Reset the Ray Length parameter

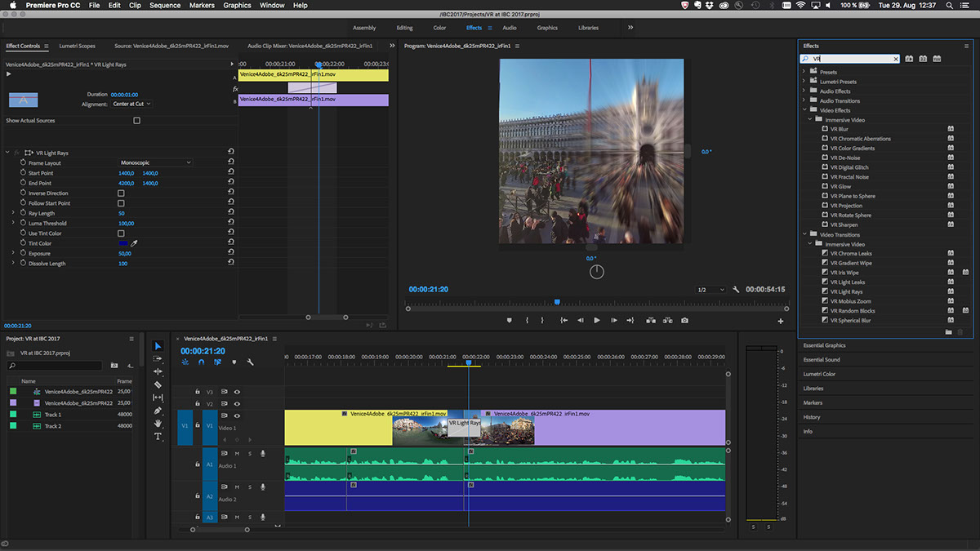tap(231, 213)
